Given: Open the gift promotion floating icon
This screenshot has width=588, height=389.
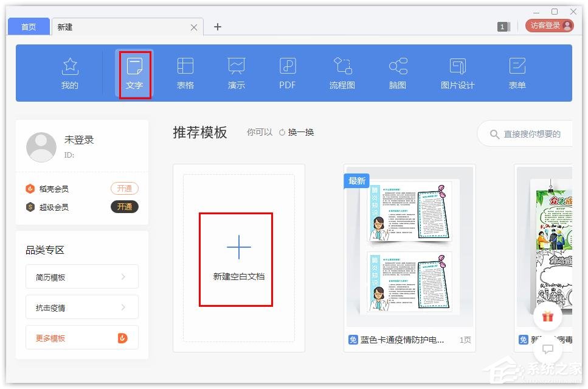Looking at the screenshot, I should point(548,317).
